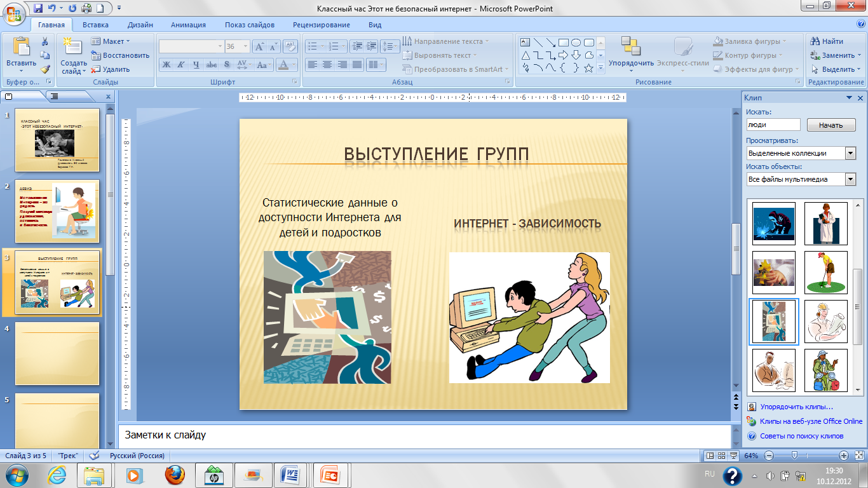Start slide show from status bar
Viewport: 868px width, 488px height.
(733, 456)
